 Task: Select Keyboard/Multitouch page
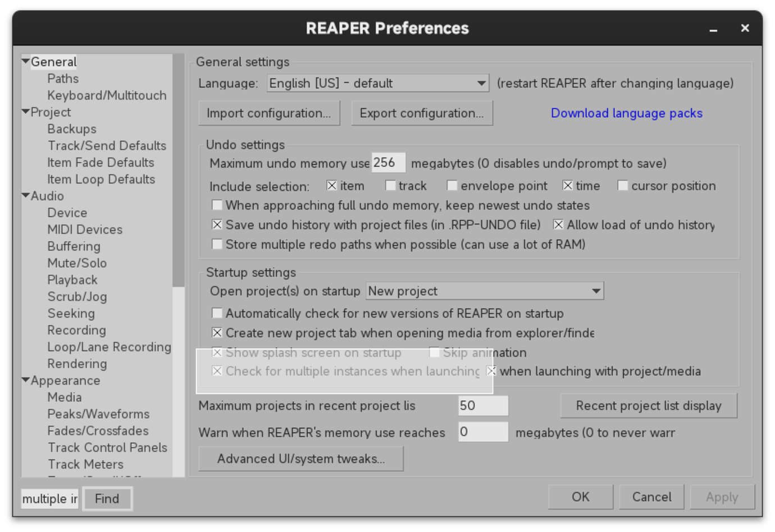[107, 95]
